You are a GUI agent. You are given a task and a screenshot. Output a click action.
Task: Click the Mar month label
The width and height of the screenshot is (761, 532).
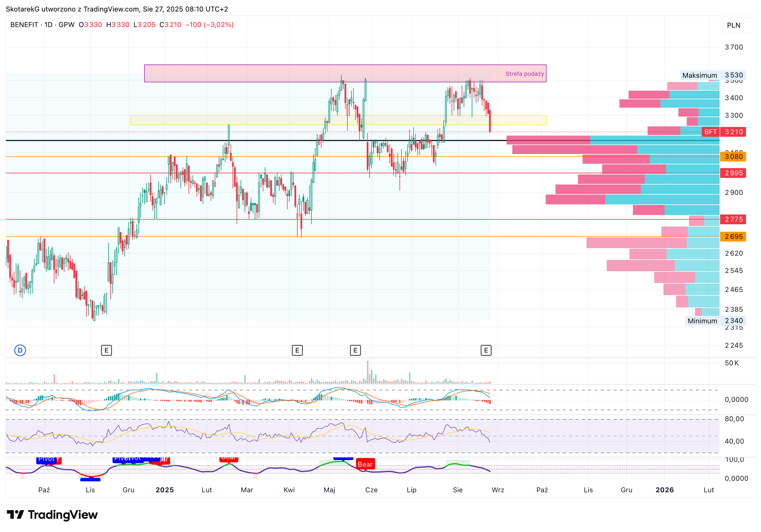[247, 490]
